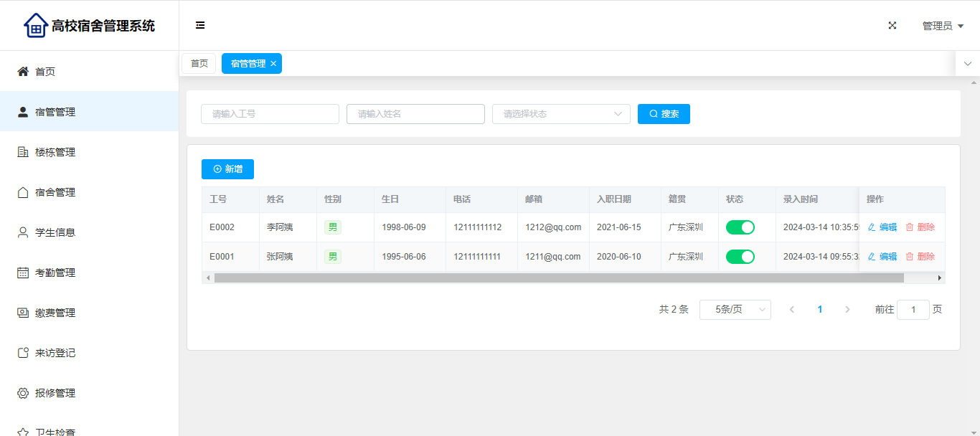Go to 学生信息 in the sidebar
Image resolution: width=980 pixels, height=436 pixels.
click(55, 232)
